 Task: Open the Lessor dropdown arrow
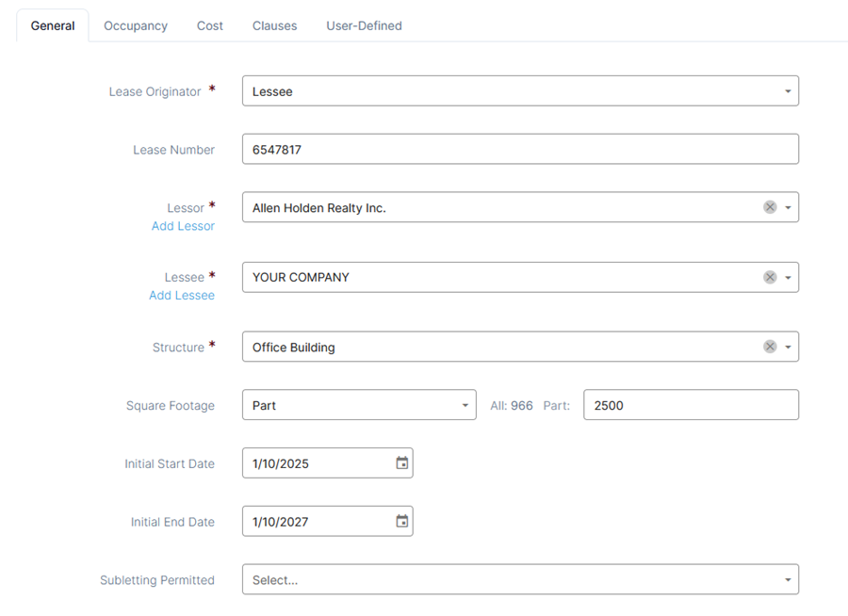coord(788,207)
